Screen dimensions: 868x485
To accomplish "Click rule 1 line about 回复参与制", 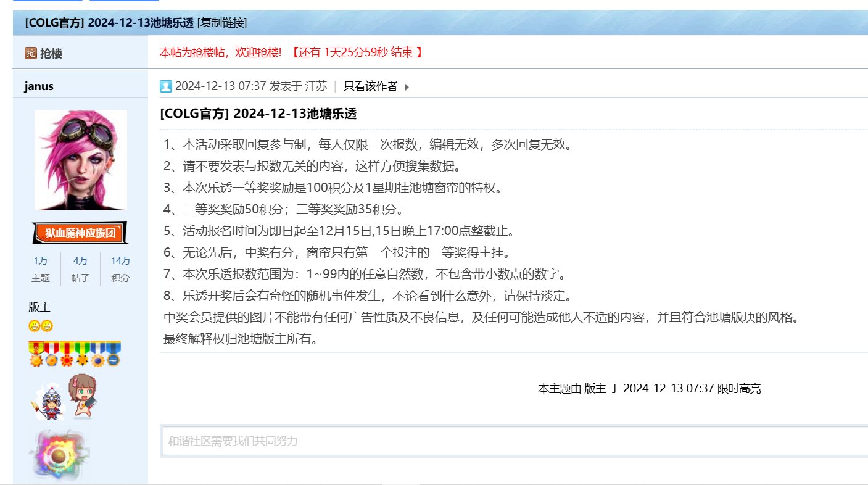I will pyautogui.click(x=368, y=144).
